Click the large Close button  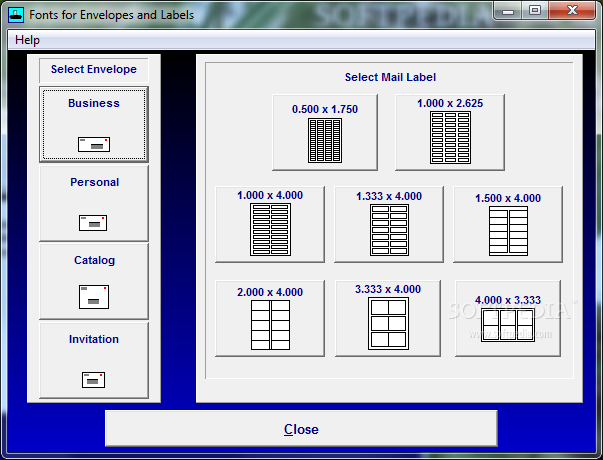tap(301, 428)
